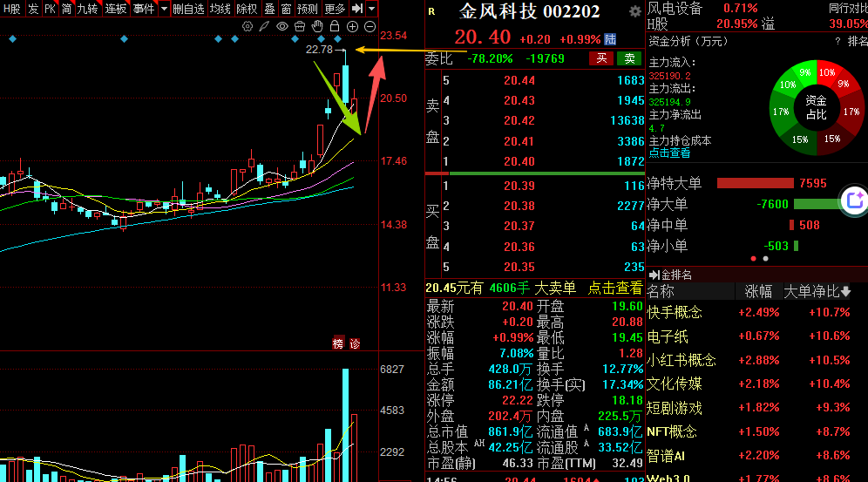The image size is (868, 482).
Task: Click the 叠 overlay button
Action: (269, 9)
